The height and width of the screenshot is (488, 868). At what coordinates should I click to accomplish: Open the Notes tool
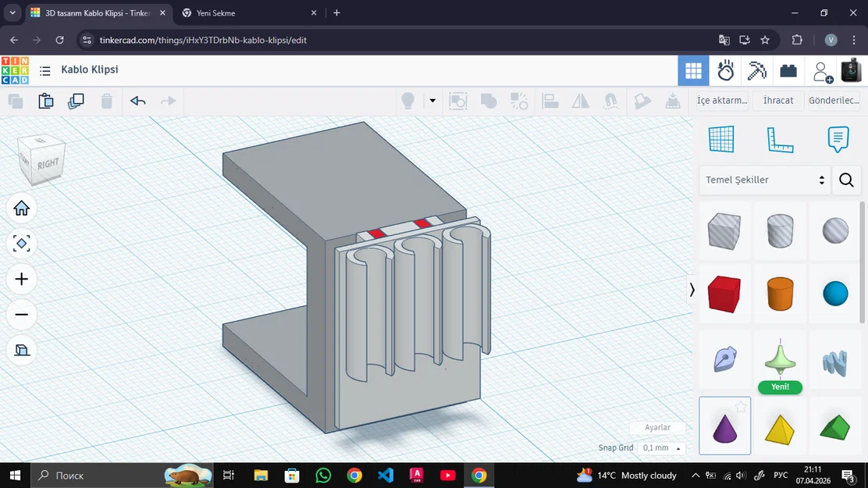pos(838,140)
